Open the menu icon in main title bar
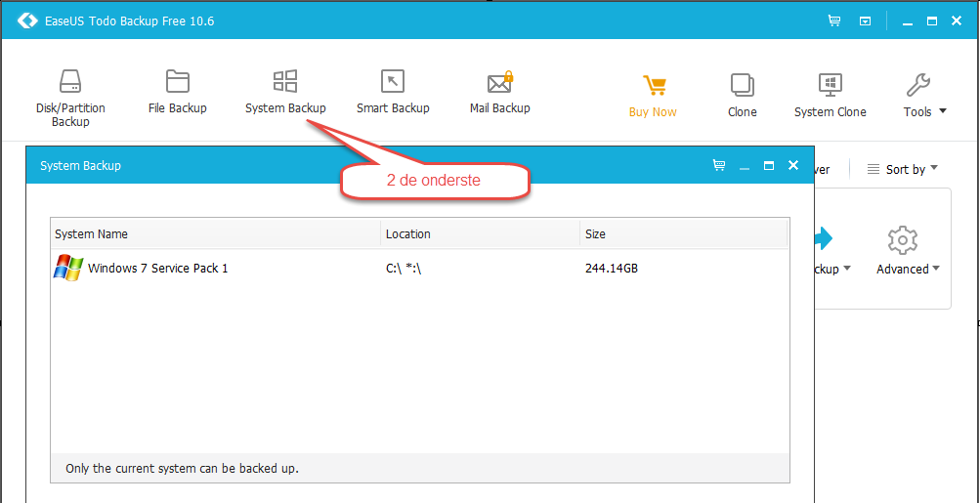This screenshot has height=503, width=980. pyautogui.click(x=865, y=21)
